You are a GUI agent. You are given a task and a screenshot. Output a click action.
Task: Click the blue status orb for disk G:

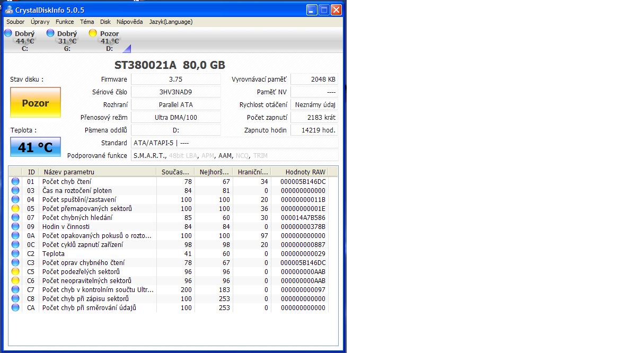click(x=50, y=33)
